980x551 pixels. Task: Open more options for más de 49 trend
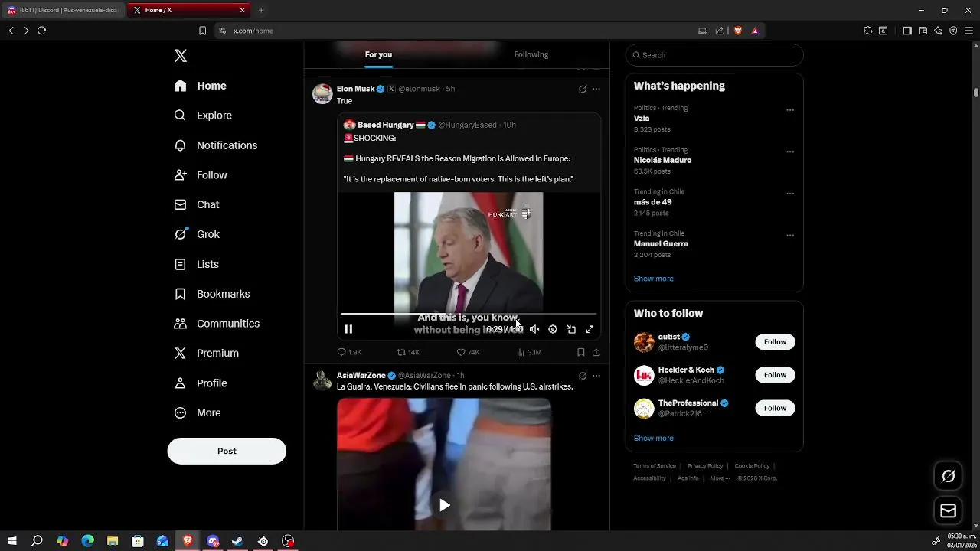(790, 194)
